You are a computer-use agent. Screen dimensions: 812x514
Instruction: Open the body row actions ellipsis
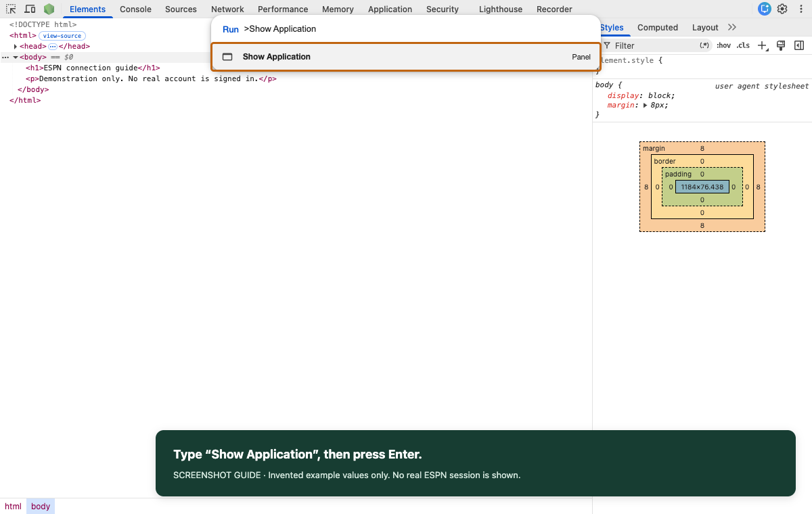point(5,57)
